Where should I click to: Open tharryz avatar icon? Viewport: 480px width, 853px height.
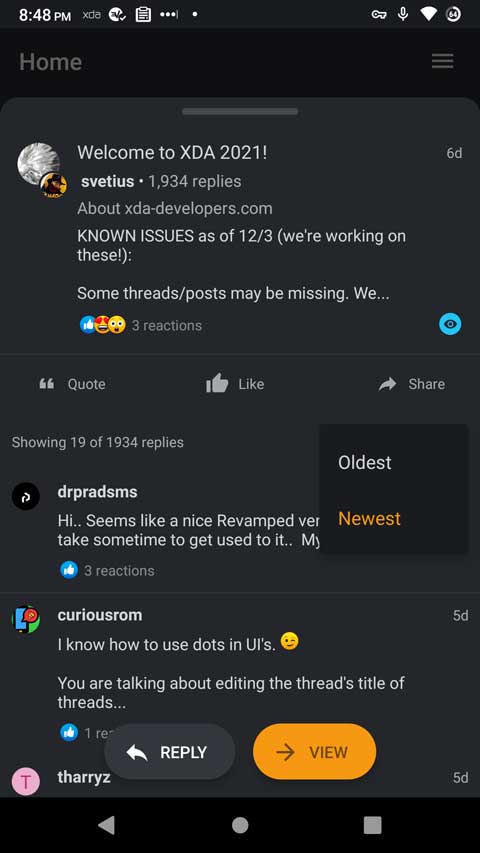coord(26,782)
